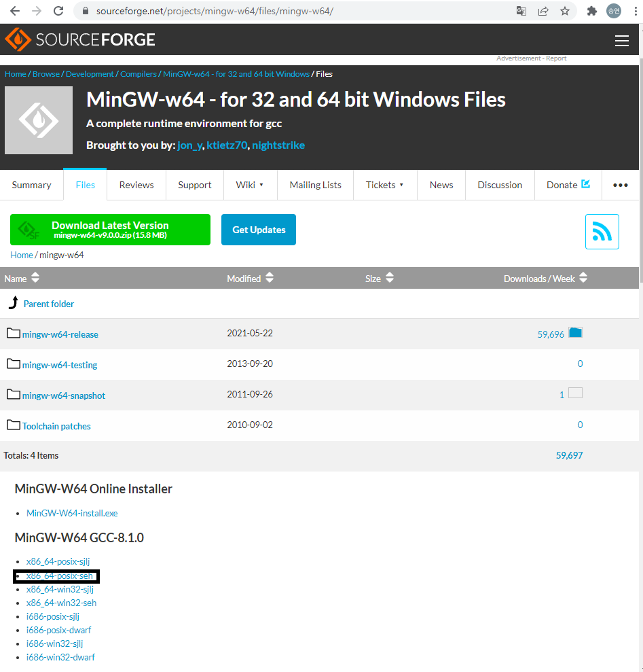The height and width of the screenshot is (672, 643).
Task: Sort by Name column arrows
Action: point(35,278)
